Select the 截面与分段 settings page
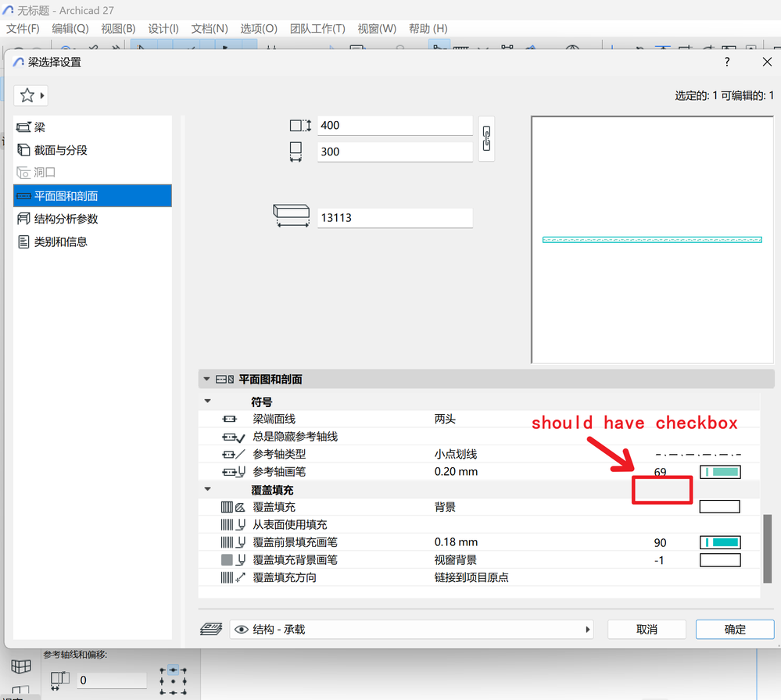Viewport: 781px width, 700px height. point(93,150)
